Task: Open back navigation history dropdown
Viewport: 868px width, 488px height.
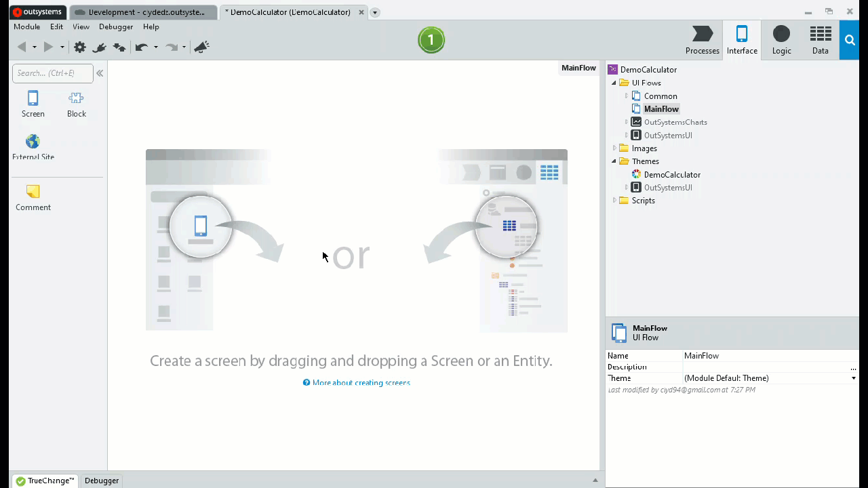Action: pyautogui.click(x=35, y=47)
